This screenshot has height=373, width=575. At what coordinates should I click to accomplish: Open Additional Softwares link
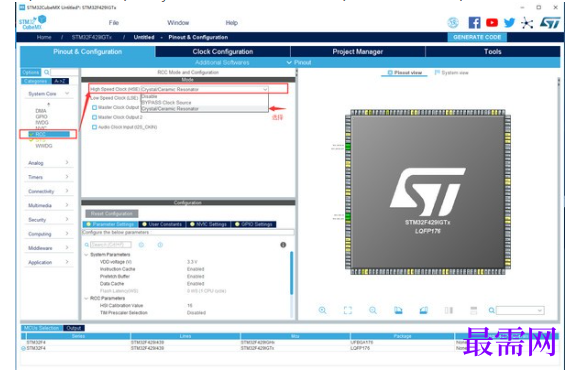(222, 63)
